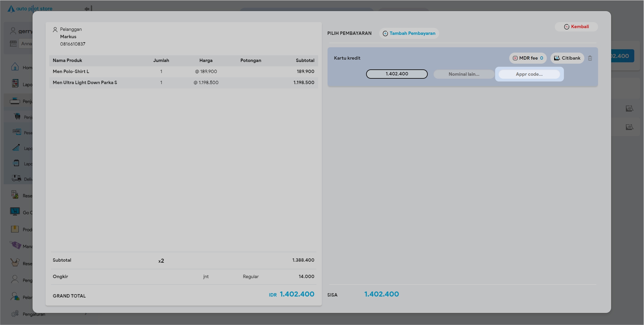Expand the Pengaturan submenu chevron

[x=86, y=314]
